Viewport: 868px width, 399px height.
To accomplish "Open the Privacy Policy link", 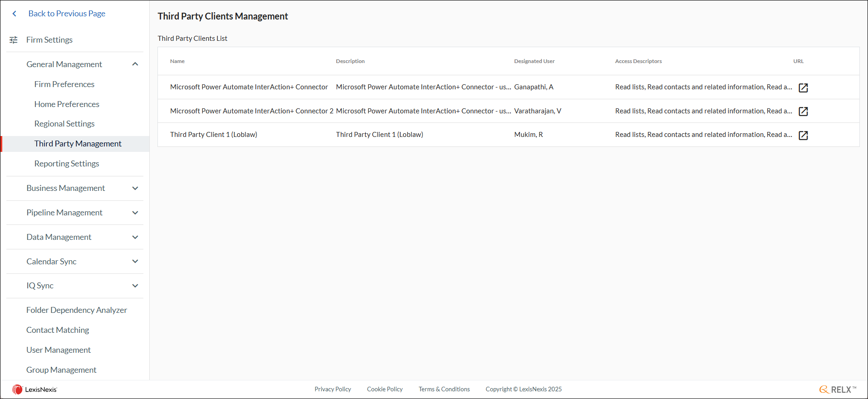I will (333, 389).
